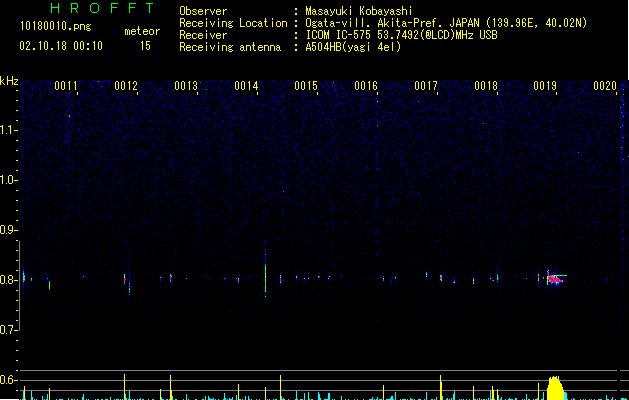Click the 0015 time marker
This screenshot has width=629, height=400.
coord(306,86)
